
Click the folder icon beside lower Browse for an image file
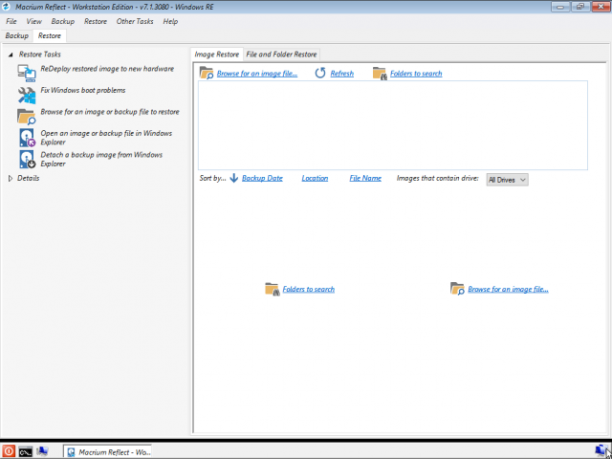(457, 289)
